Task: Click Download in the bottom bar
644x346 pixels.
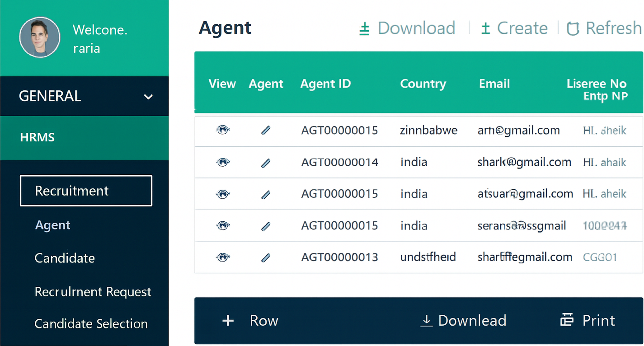Action: (463, 320)
